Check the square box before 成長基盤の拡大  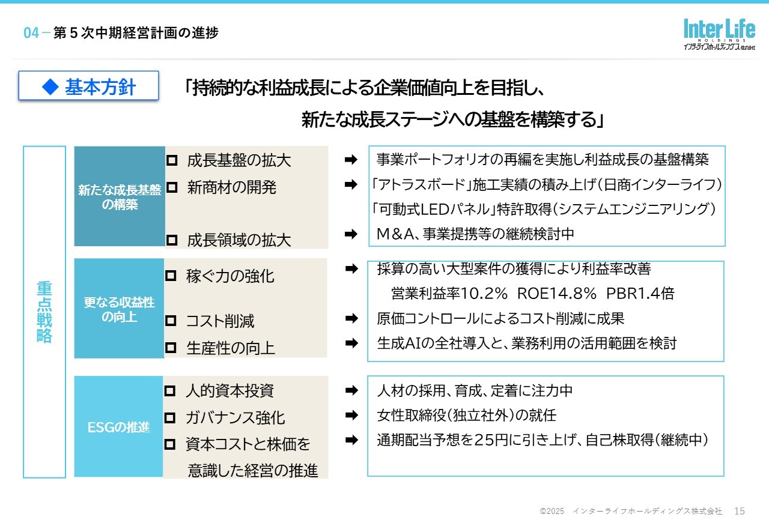172,160
